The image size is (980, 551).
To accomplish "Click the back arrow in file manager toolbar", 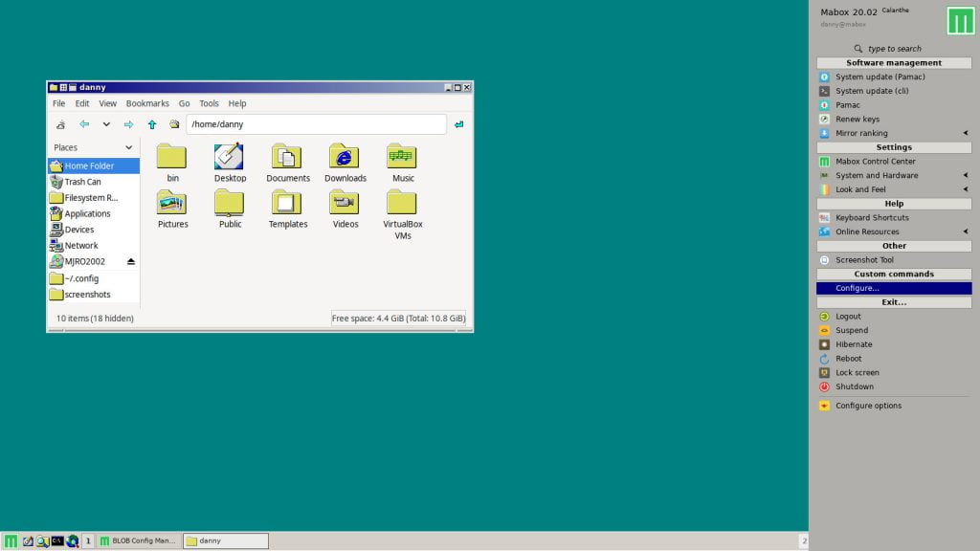I will pyautogui.click(x=84, y=124).
